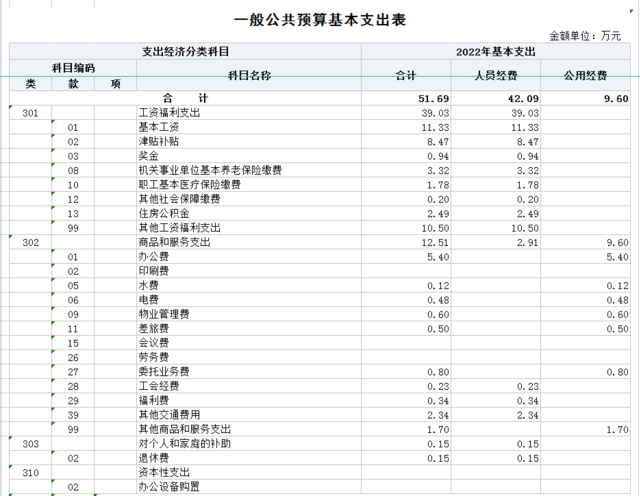Click the 商品和服务支出 cell
The width and height of the screenshot is (640, 496).
pos(174,242)
